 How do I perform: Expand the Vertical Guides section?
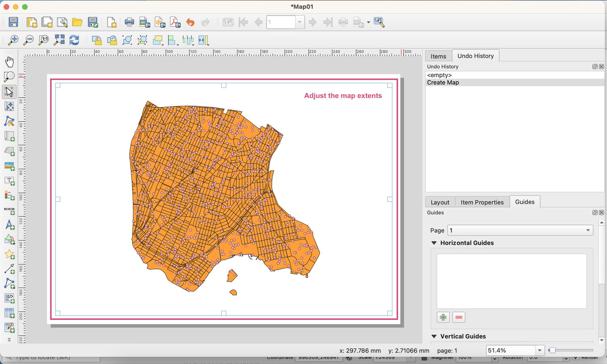434,336
